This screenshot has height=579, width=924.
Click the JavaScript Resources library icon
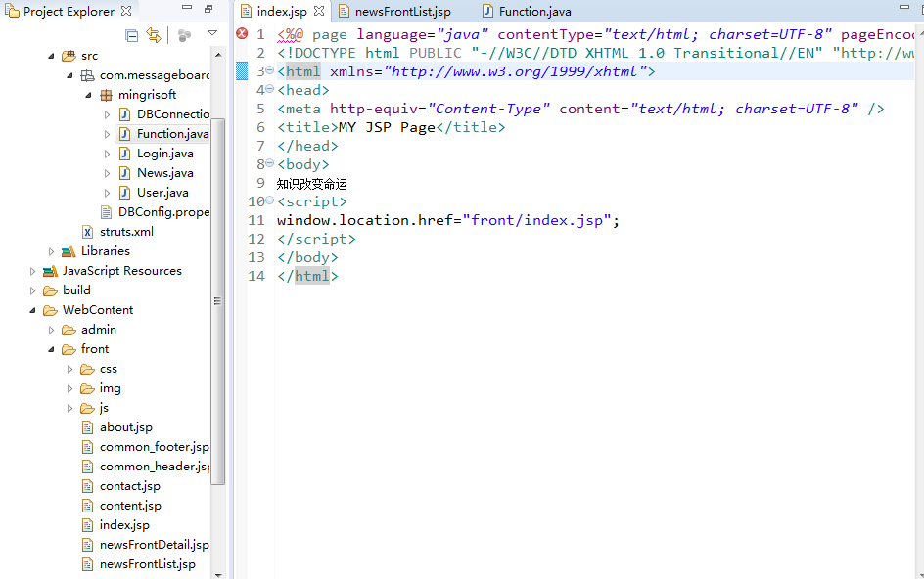50,271
